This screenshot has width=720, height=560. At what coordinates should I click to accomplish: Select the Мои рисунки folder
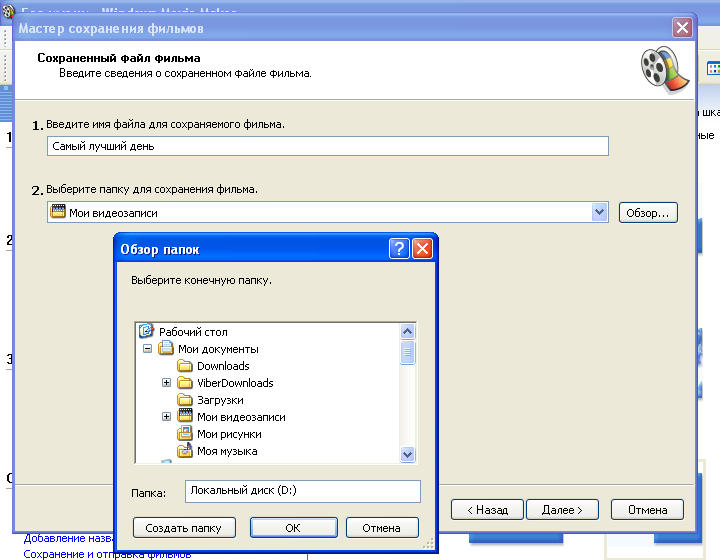tap(229, 434)
